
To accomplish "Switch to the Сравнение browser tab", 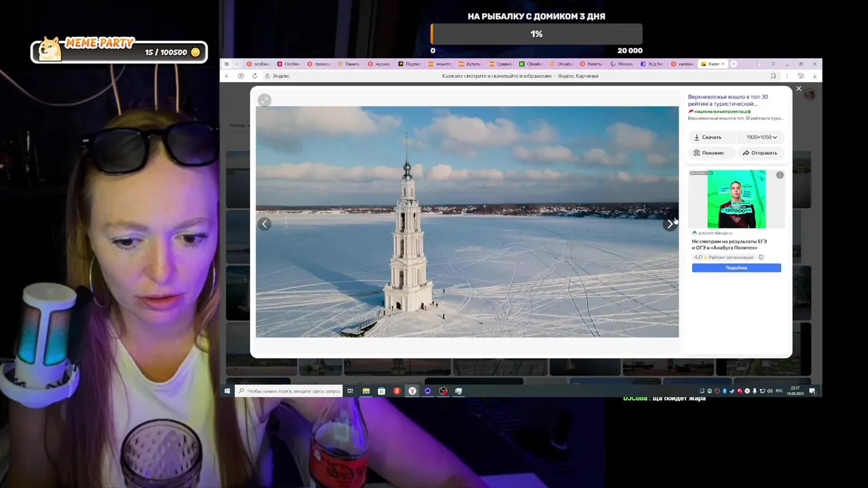I will click(500, 64).
